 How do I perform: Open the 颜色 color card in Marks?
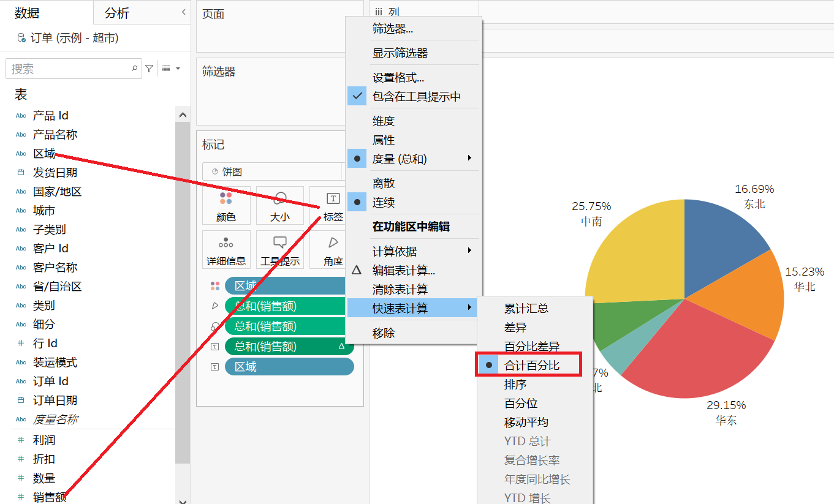[226, 206]
